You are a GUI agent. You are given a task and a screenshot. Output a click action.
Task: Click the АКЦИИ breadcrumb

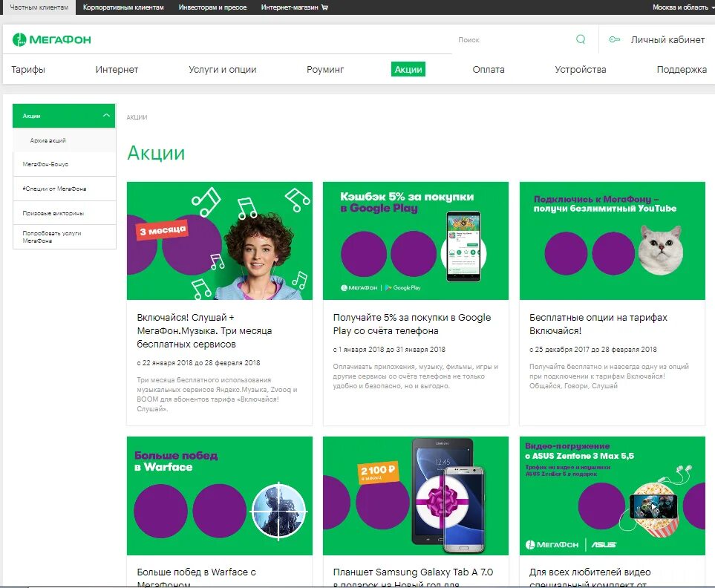[137, 117]
